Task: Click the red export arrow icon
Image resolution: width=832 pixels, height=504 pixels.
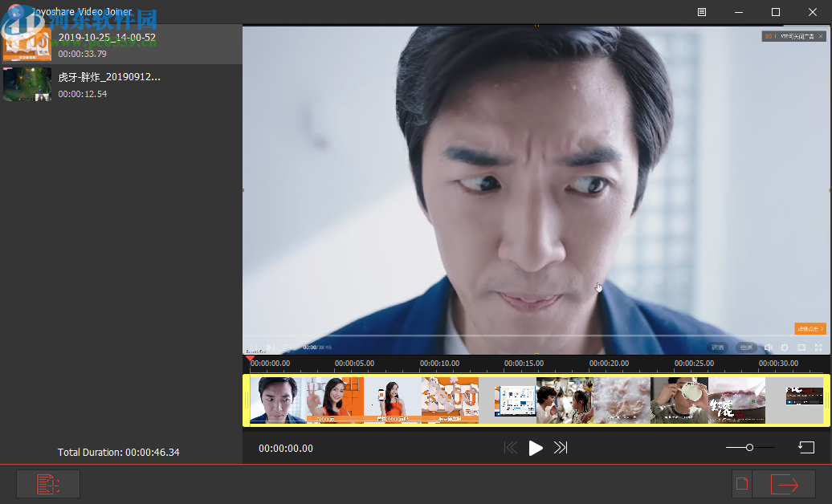Action: (x=786, y=484)
